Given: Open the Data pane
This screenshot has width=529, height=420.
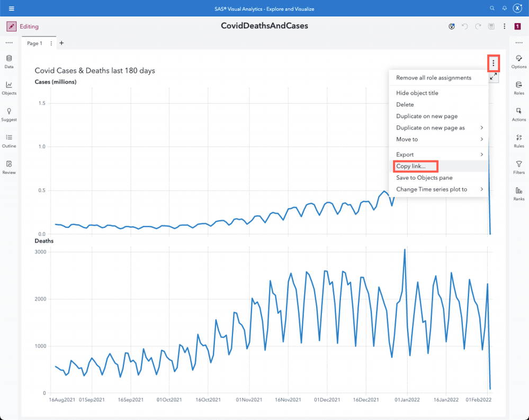Looking at the screenshot, I should point(9,61).
